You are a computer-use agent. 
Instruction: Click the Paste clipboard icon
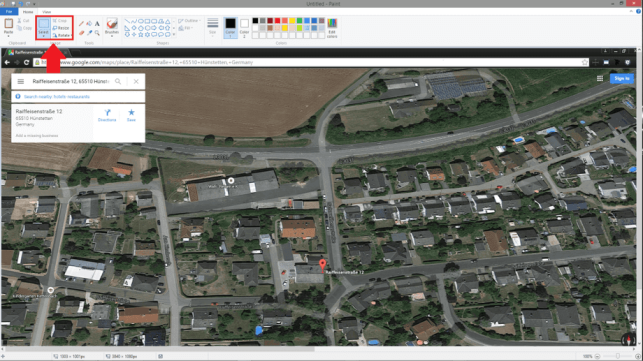[8, 24]
